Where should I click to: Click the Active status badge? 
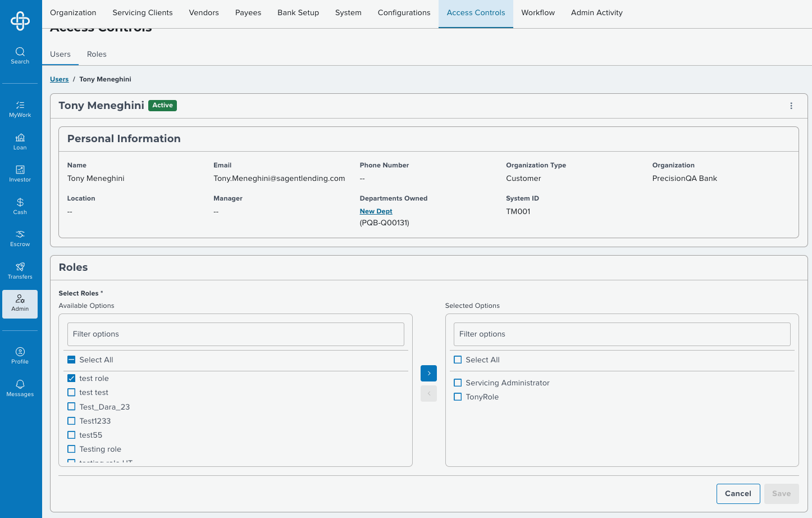click(x=162, y=105)
